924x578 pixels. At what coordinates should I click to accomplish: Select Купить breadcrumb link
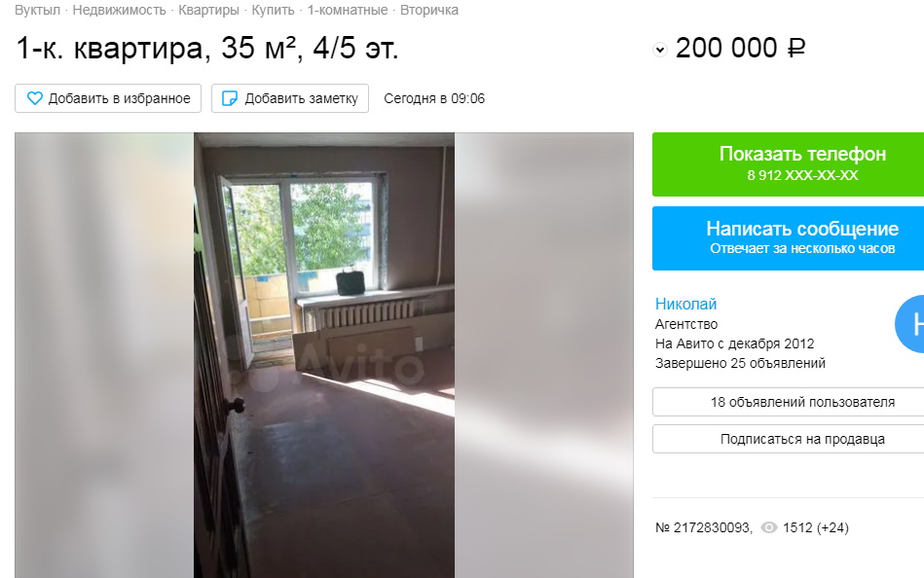tap(273, 10)
